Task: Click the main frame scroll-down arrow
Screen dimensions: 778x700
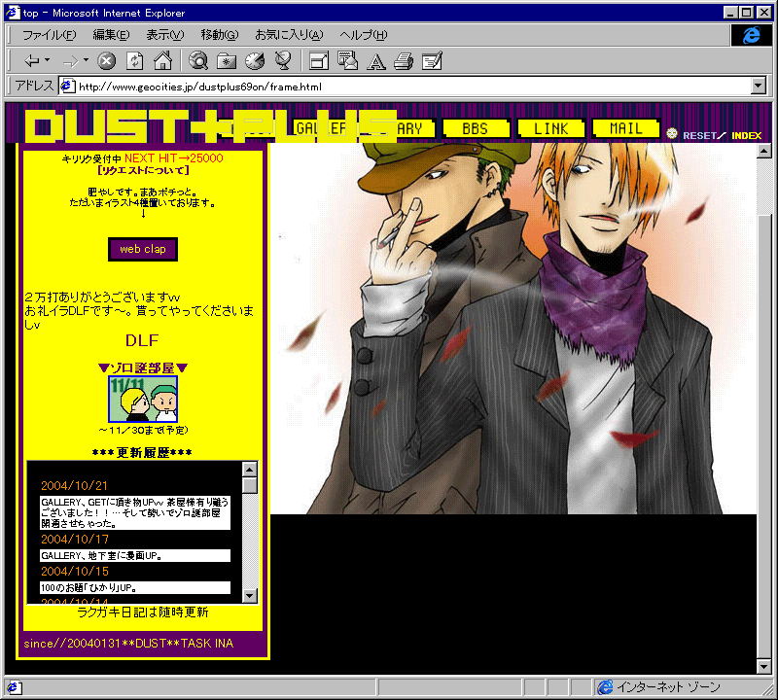Action: (764, 666)
